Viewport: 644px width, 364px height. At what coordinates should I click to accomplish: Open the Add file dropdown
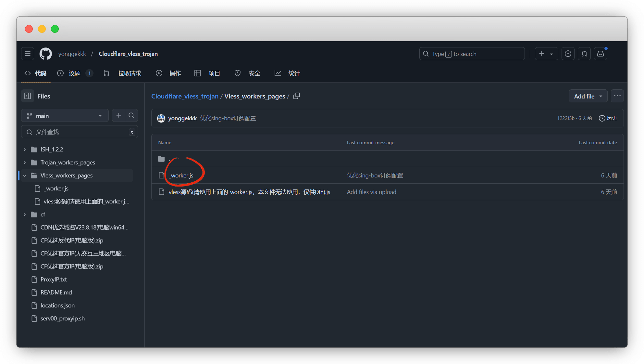[588, 97]
